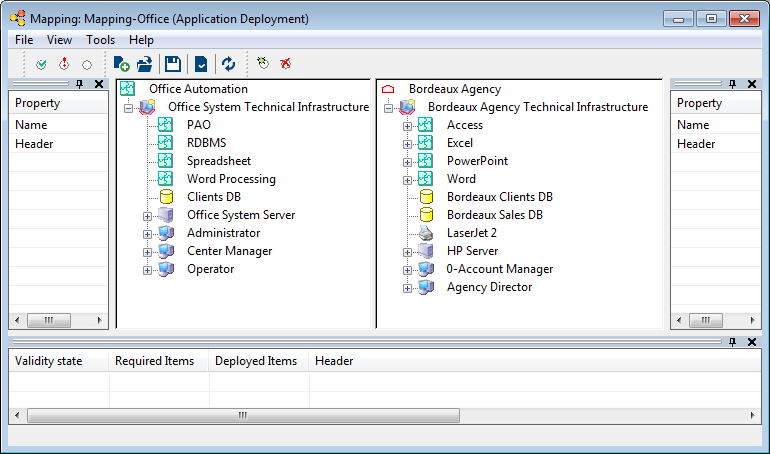
Task: Click the Deployed Items column header
Action: [x=255, y=361]
